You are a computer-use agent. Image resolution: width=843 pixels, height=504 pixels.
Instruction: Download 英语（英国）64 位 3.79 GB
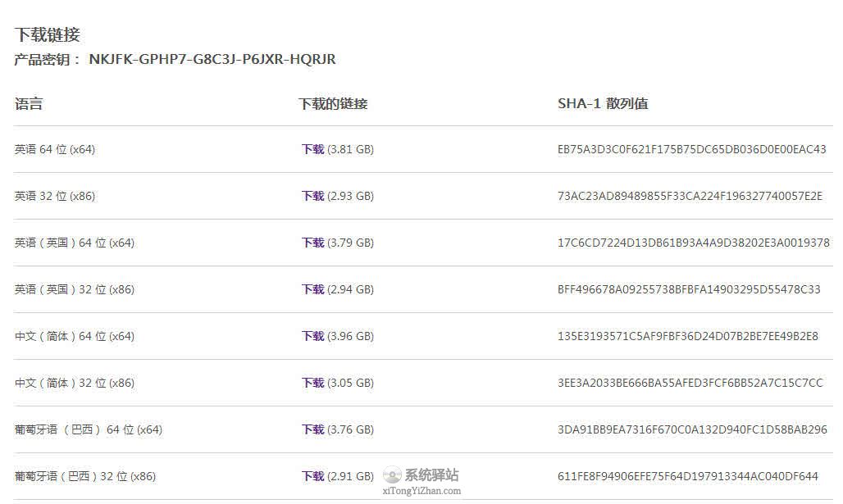coord(312,243)
